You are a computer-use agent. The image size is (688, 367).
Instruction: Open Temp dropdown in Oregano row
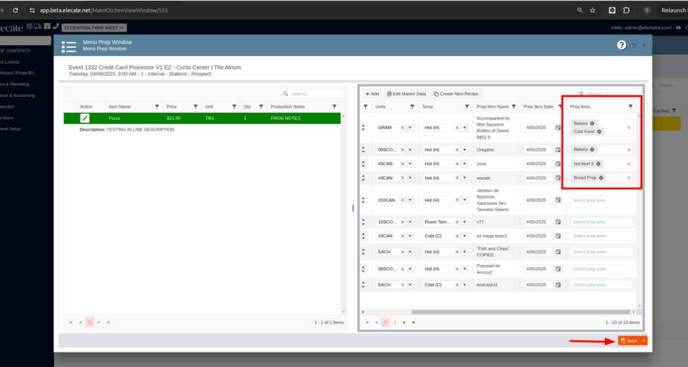(x=465, y=150)
